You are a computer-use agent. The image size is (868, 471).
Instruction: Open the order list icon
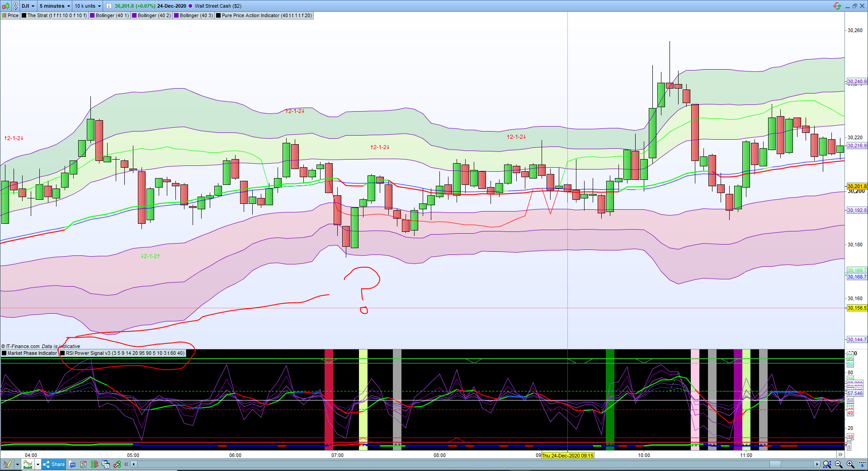(x=83, y=464)
